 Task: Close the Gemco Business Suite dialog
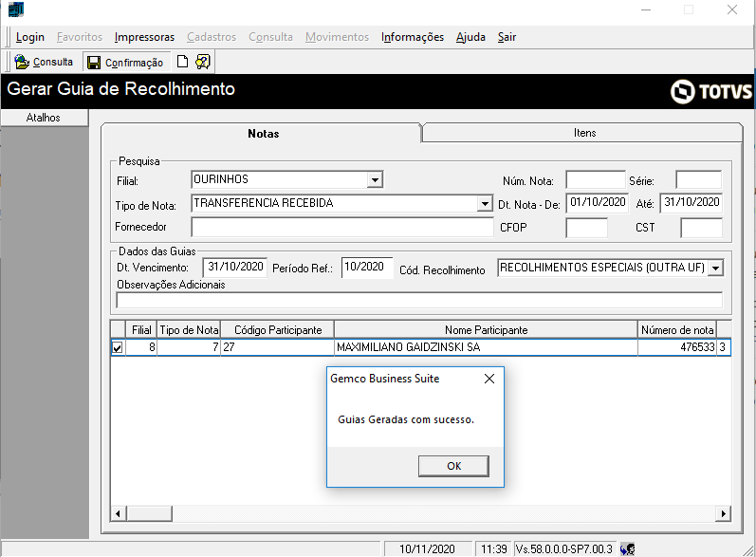click(x=489, y=379)
